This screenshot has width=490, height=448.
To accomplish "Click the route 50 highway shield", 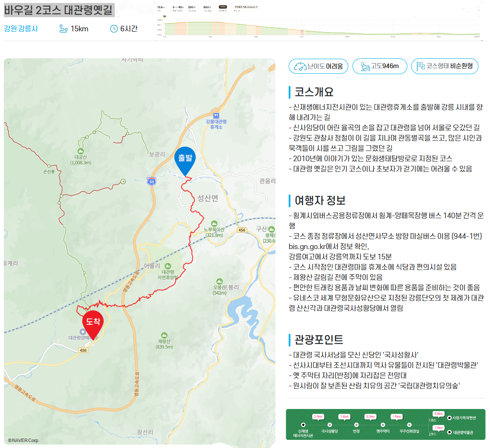I will (x=152, y=181).
